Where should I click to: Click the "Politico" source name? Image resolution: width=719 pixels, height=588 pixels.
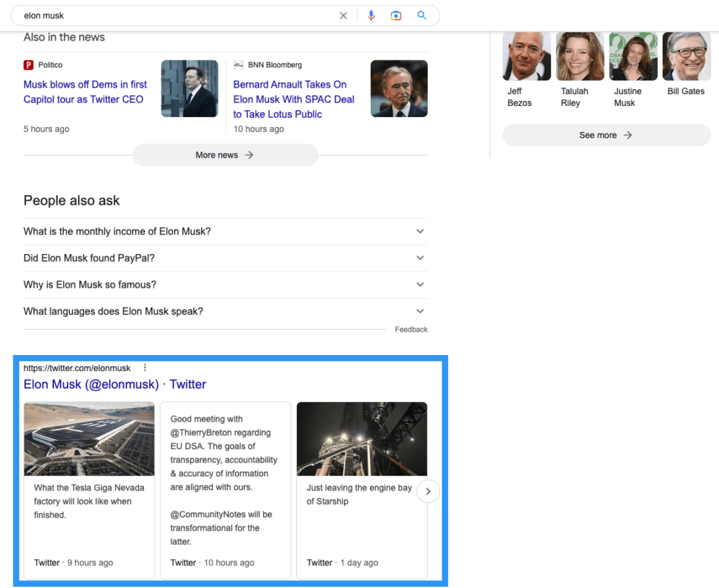51,65
